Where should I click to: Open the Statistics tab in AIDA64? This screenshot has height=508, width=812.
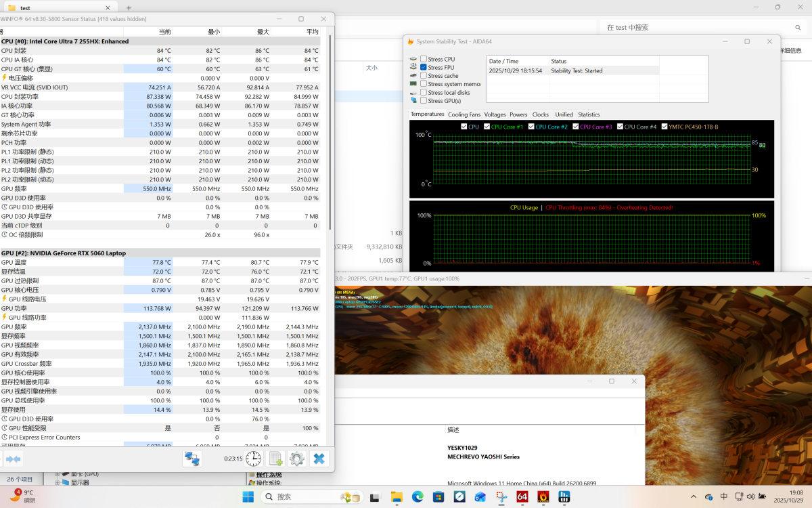(x=588, y=114)
